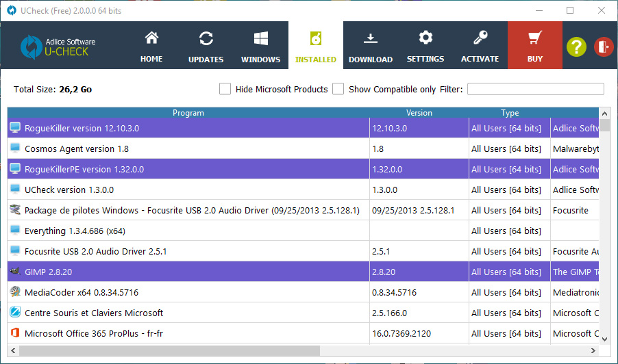Click the GIMP 2.8.20 program icon
618x364 pixels.
coord(15,272)
